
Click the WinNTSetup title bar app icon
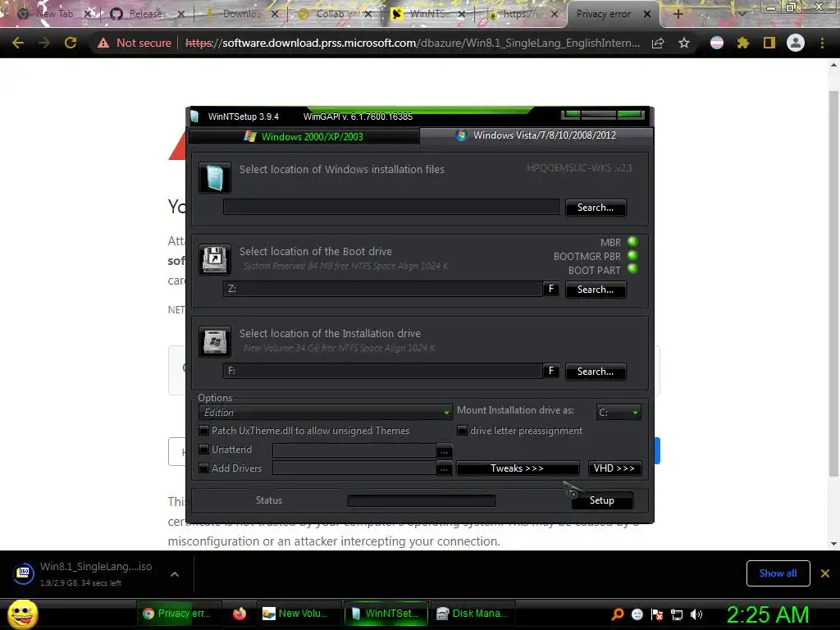coord(194,116)
